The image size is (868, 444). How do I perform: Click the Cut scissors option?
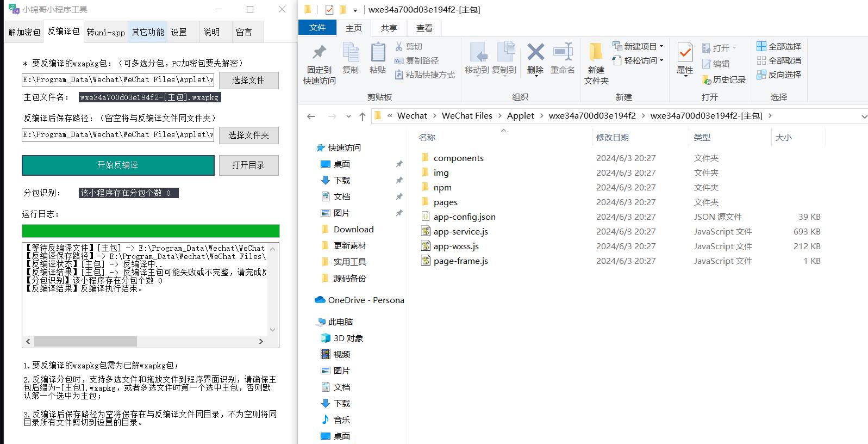(x=409, y=47)
